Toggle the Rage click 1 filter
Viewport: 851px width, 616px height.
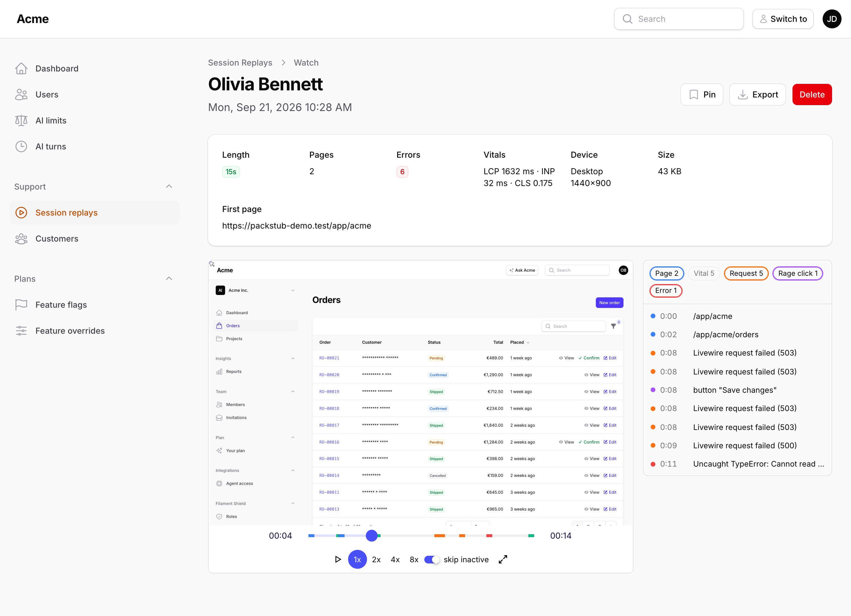click(798, 273)
